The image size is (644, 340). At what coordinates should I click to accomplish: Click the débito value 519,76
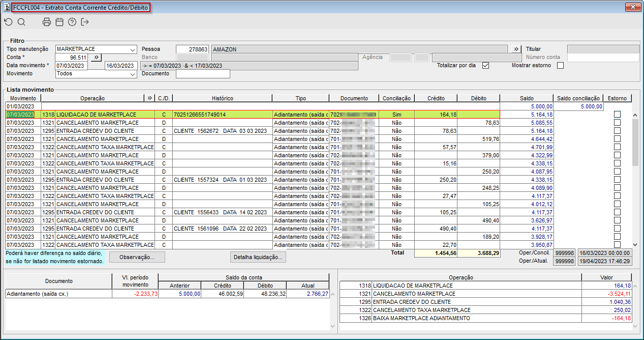pyautogui.click(x=489, y=139)
